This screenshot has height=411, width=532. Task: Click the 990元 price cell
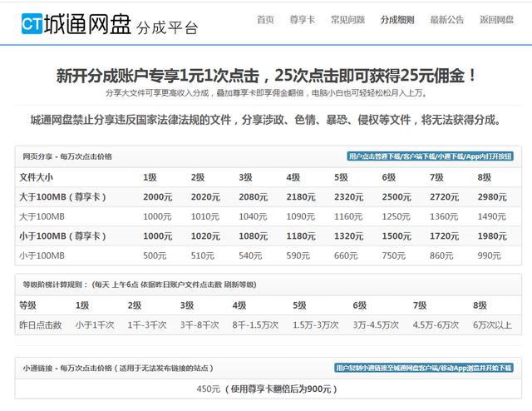click(490, 255)
